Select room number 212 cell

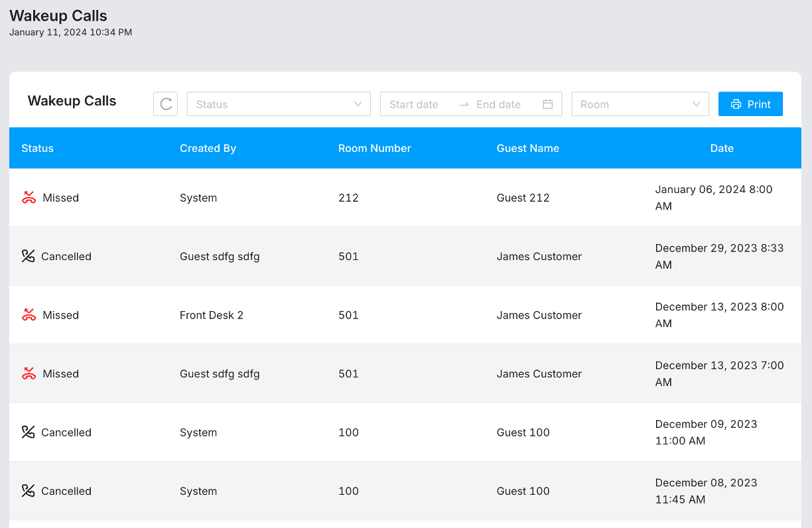click(x=348, y=198)
